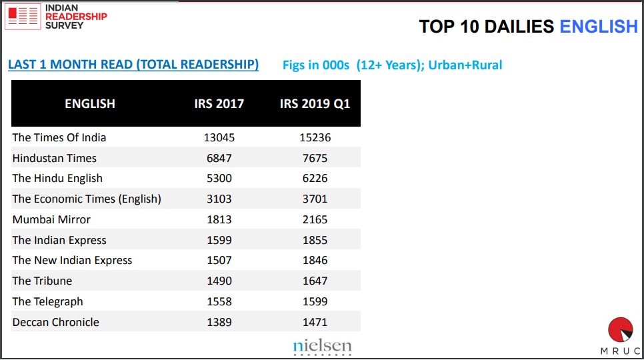Click the IRS 2017 column header
This screenshot has width=644, height=360.
(219, 103)
